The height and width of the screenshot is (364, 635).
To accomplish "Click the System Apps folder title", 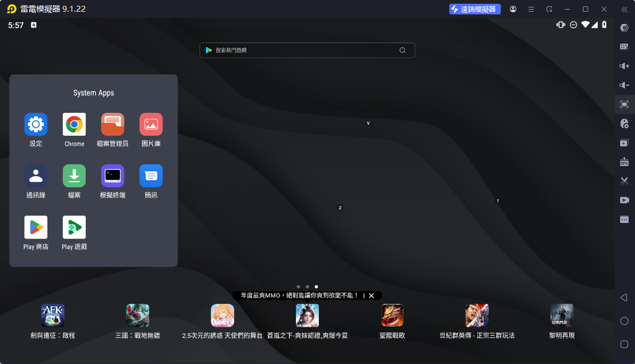I will click(94, 93).
